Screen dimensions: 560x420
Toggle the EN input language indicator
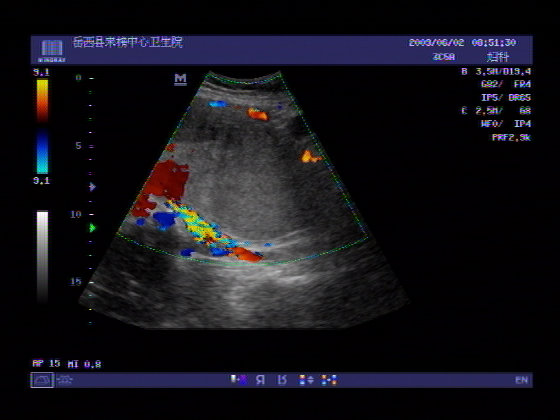tap(521, 380)
